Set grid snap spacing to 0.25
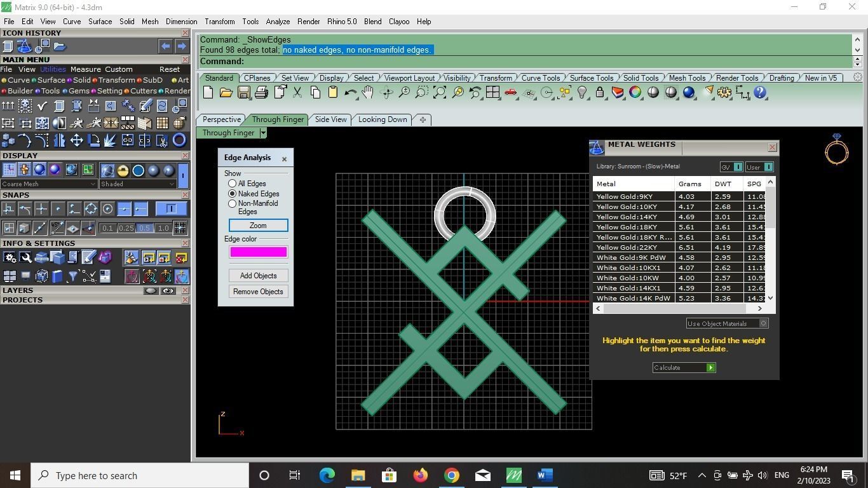This screenshot has height=488, width=868. coord(126,228)
